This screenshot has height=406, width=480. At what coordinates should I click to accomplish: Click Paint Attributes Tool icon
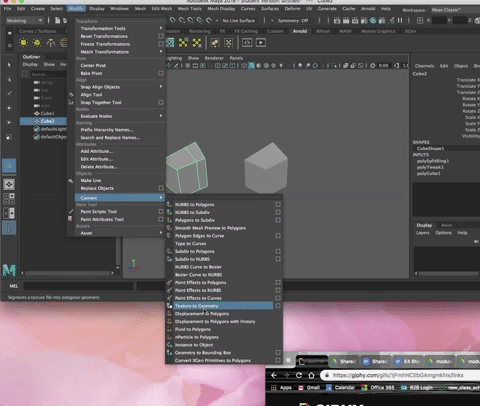coord(71,219)
